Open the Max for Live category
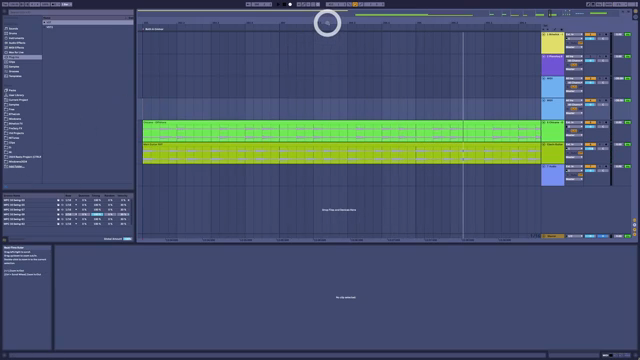Image resolution: width=640 pixels, height=360 pixels. click(x=16, y=52)
